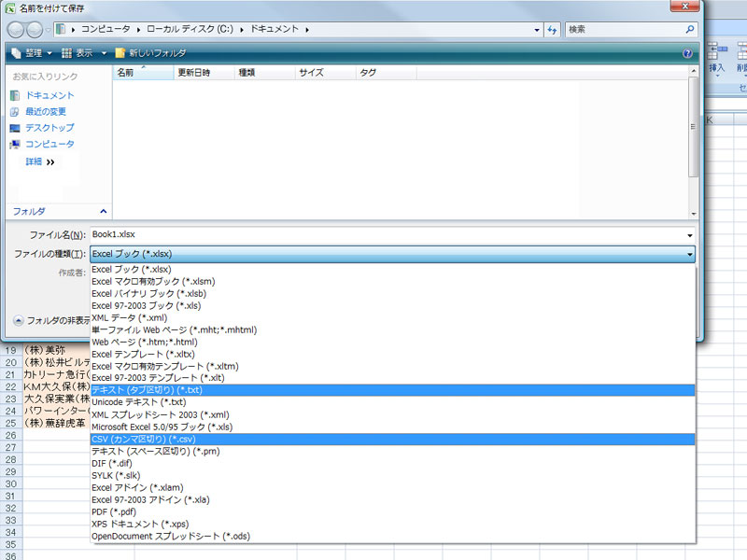This screenshot has width=747, height=560.
Task: Select Excel row header 33
Action: pos(11,521)
